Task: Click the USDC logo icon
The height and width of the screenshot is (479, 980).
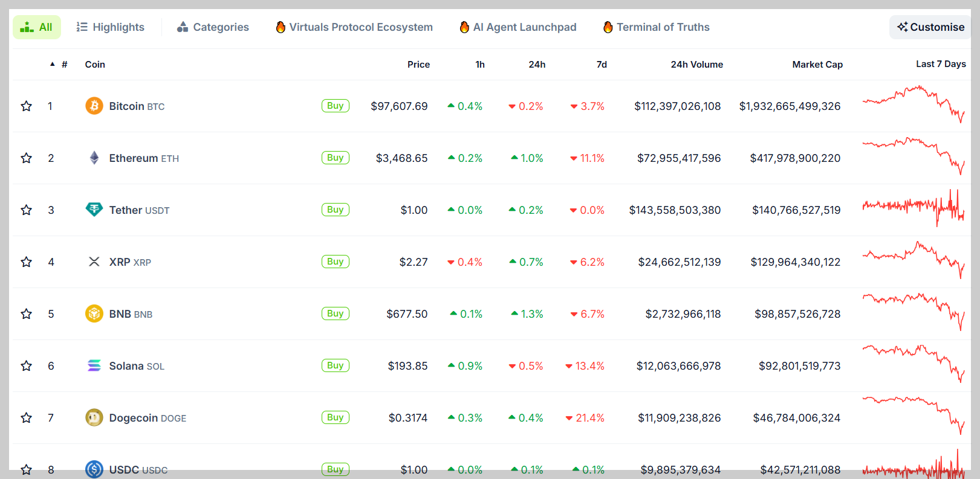Action: click(94, 469)
